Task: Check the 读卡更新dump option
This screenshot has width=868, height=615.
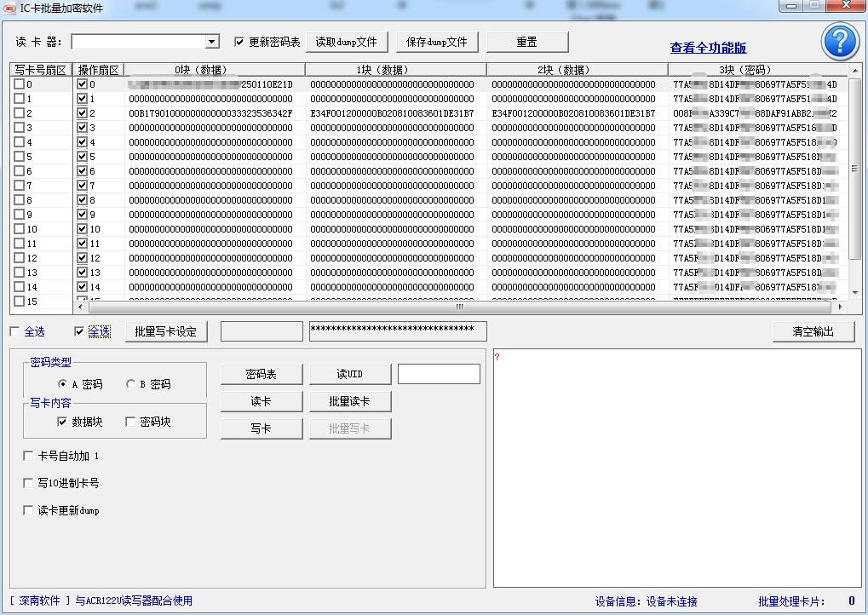Action: tap(29, 510)
